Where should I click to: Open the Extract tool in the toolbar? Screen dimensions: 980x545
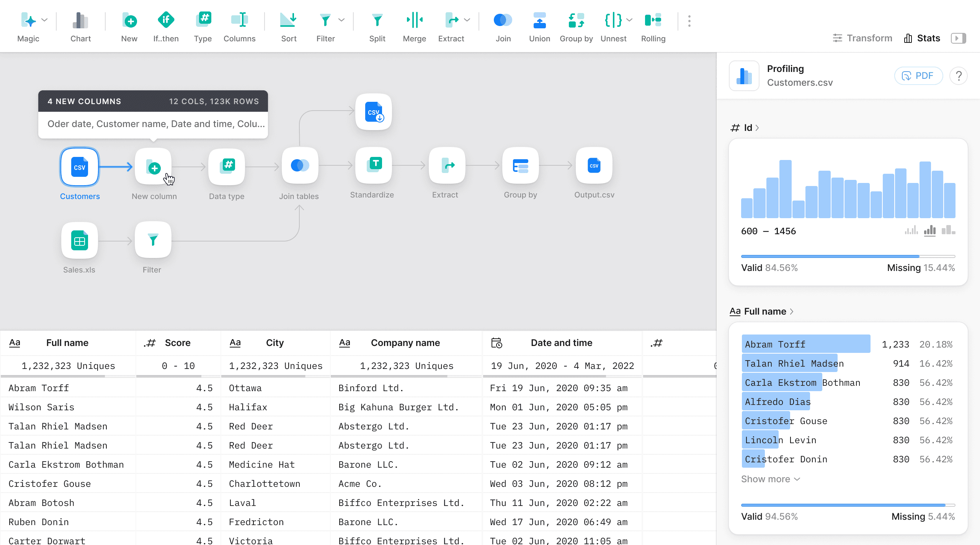tap(451, 27)
